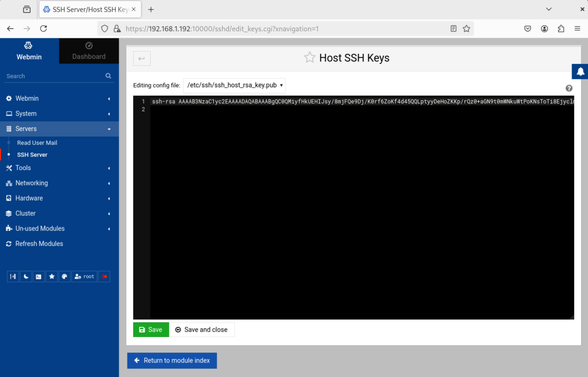Image resolution: width=588 pixels, height=377 pixels.
Task: Click the help question mark icon
Action: (x=569, y=88)
